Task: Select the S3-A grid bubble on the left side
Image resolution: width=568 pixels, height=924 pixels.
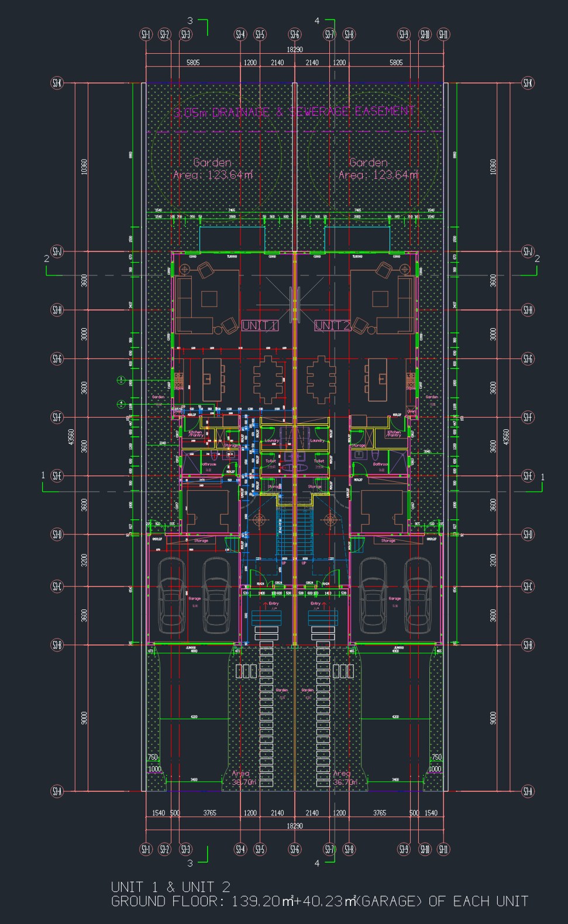Action: [57, 791]
